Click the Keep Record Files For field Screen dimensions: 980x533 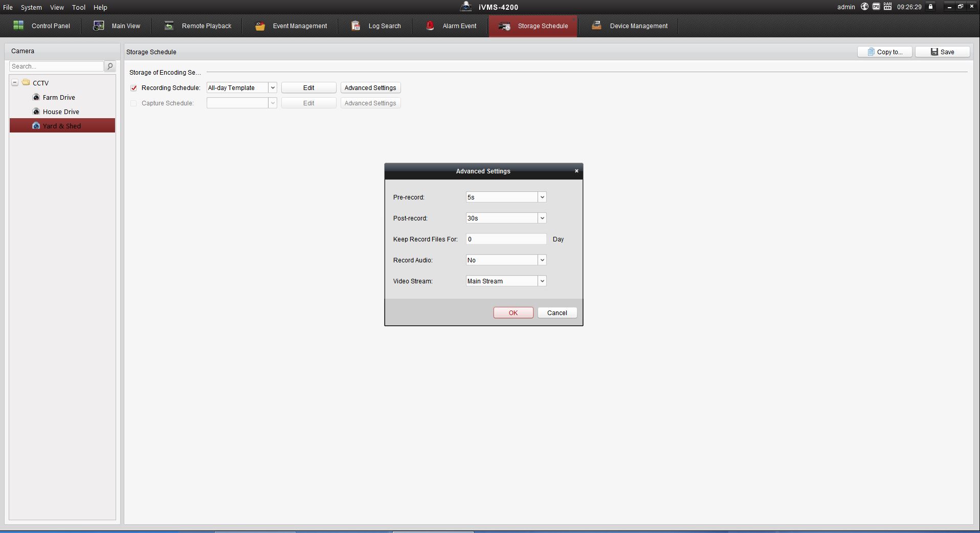coord(506,239)
